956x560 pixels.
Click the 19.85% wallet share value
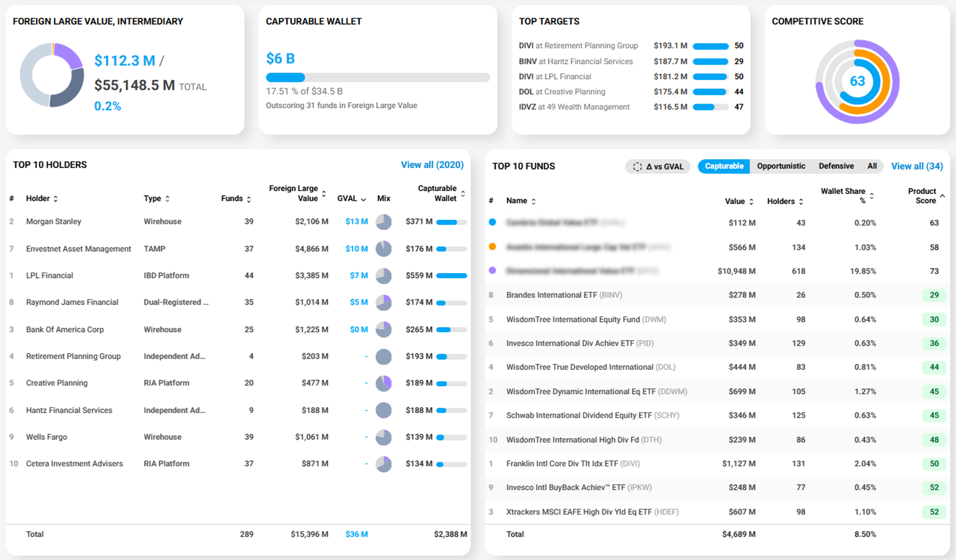point(863,271)
